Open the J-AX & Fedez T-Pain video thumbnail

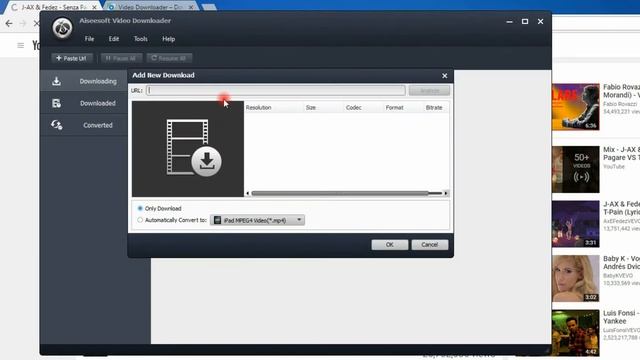[576, 224]
